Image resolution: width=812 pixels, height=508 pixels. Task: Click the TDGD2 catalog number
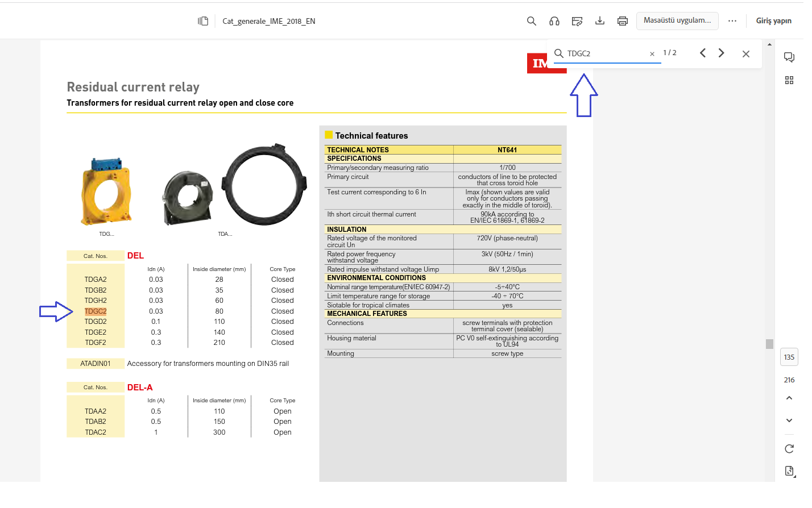pyautogui.click(x=96, y=322)
